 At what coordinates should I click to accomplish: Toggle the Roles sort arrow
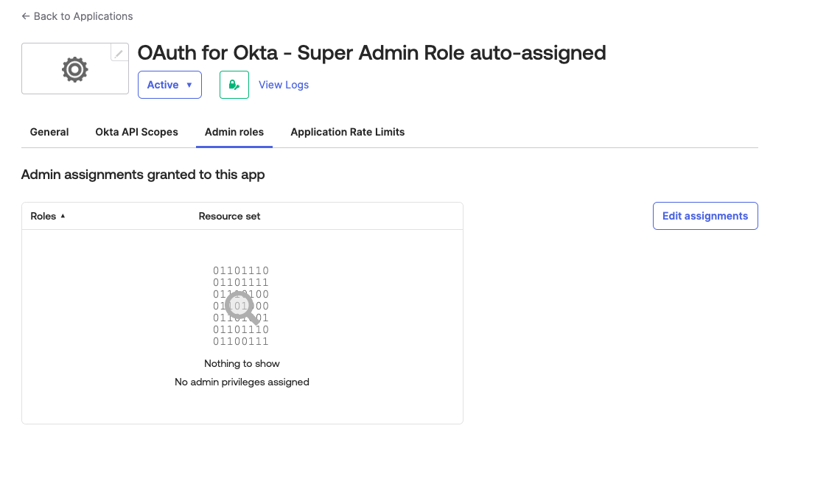63,216
